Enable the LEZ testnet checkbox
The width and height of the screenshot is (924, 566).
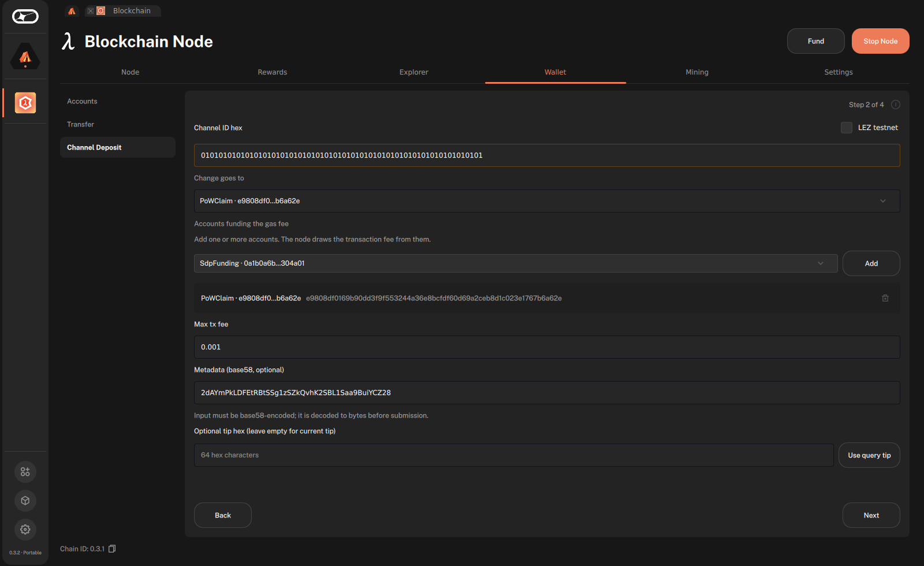[847, 128]
